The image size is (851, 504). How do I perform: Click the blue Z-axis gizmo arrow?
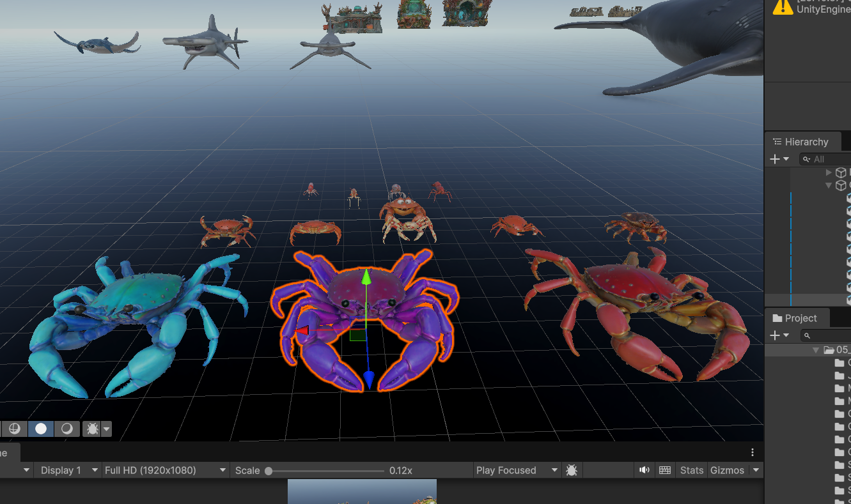coord(368,380)
